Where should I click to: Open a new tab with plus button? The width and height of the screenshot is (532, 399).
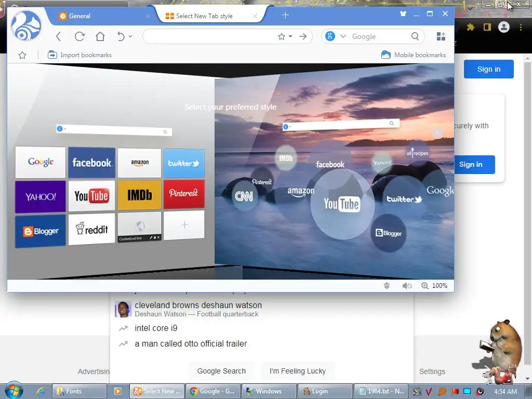pyautogui.click(x=285, y=15)
